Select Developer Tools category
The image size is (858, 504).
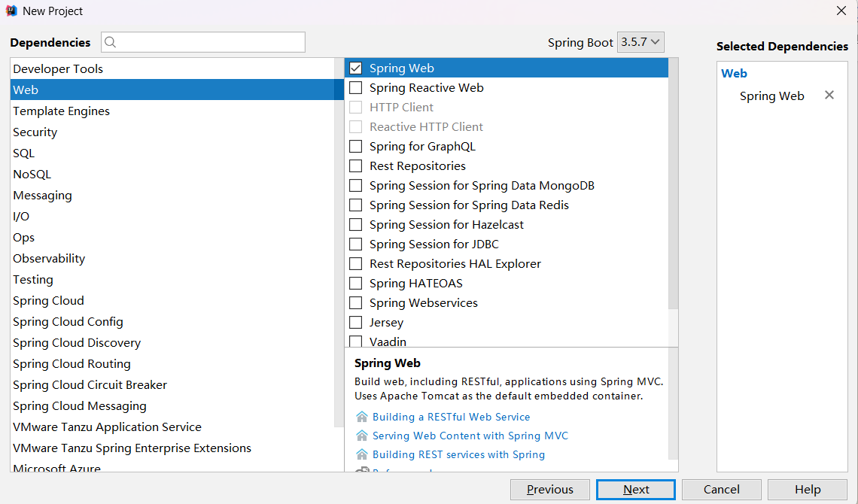click(172, 69)
